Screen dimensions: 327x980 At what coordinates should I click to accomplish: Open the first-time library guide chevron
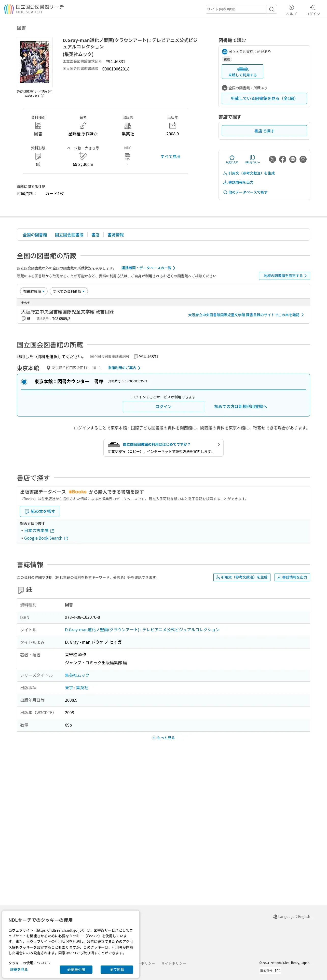(219, 444)
